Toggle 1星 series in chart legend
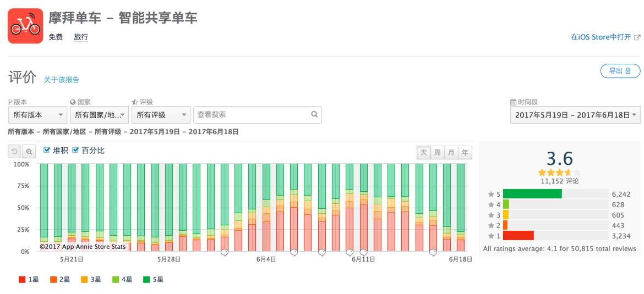This screenshot has width=644, height=294. [29, 280]
